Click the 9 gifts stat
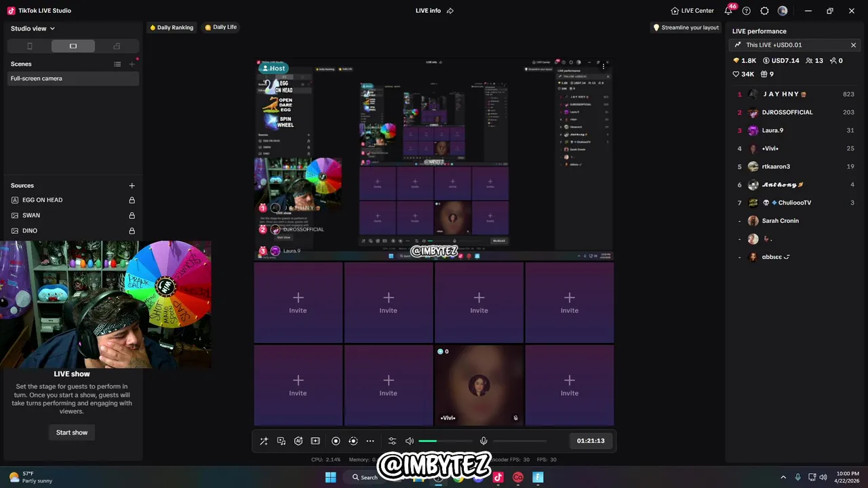 tap(767, 75)
